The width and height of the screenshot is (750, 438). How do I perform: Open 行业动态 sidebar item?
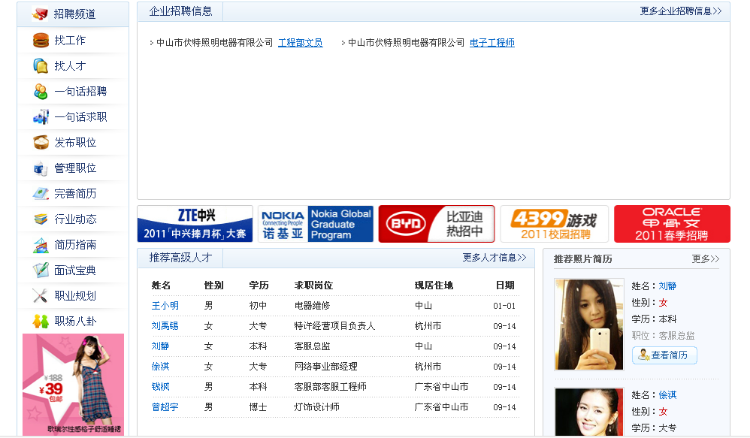(x=75, y=219)
